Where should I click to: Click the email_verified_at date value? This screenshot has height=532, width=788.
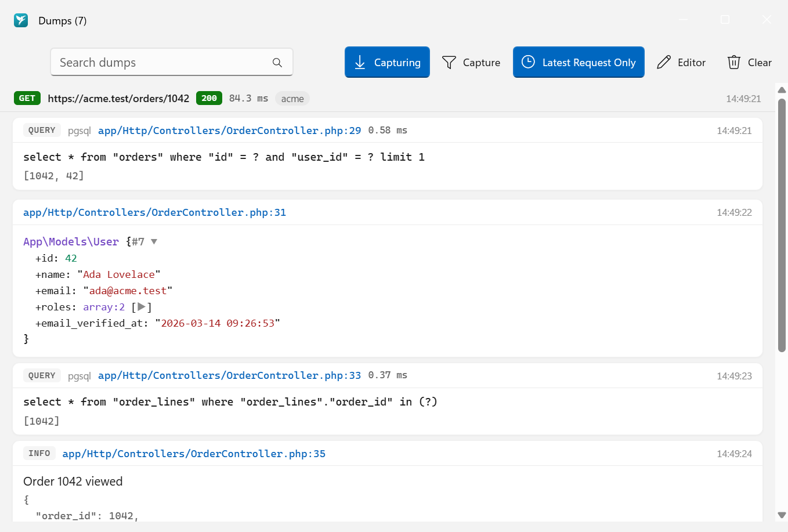[x=218, y=323]
